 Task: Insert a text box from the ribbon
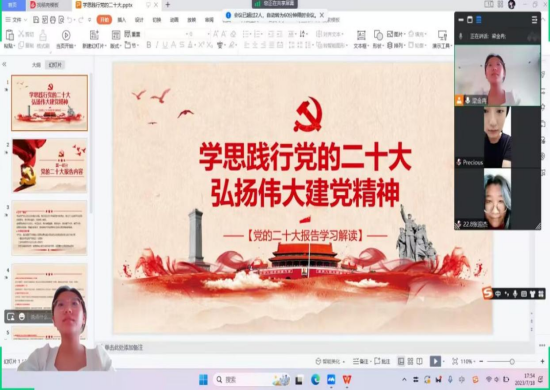point(361,35)
